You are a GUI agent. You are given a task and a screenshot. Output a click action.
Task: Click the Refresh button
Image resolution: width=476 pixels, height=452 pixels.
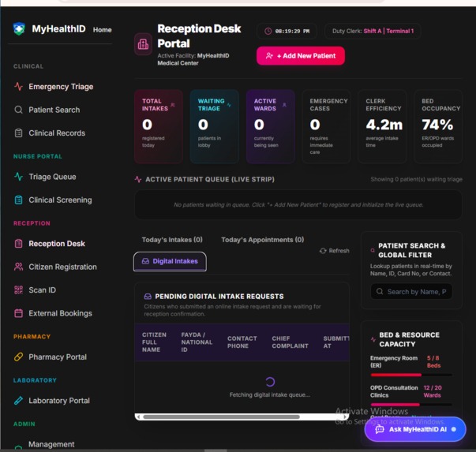pyautogui.click(x=334, y=251)
